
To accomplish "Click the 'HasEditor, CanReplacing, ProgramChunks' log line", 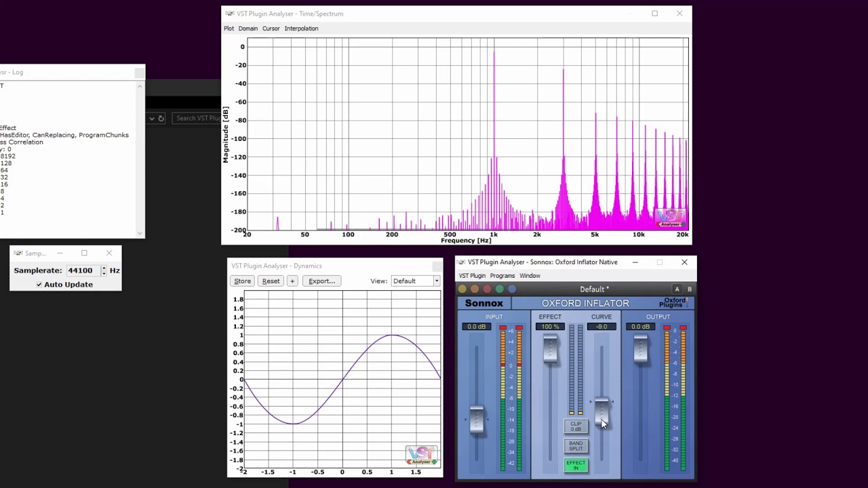I will pyautogui.click(x=64, y=135).
